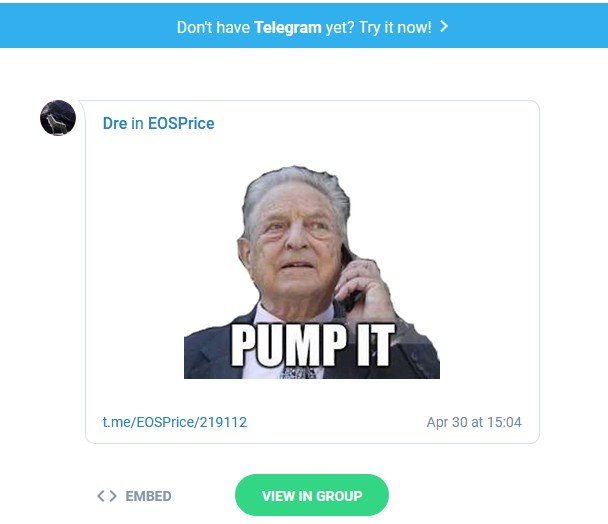Open the sticker image of man on phone
Screen dimensions: 608x524
[x=312, y=272]
